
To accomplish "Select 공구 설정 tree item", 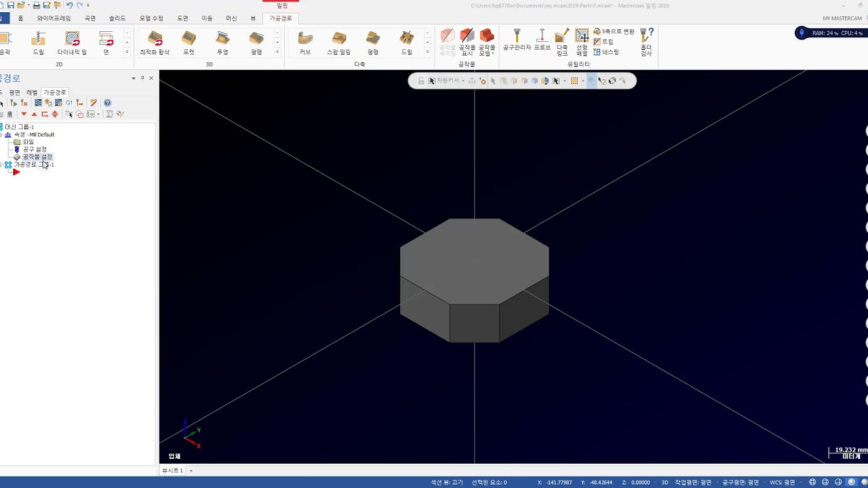I will point(35,149).
